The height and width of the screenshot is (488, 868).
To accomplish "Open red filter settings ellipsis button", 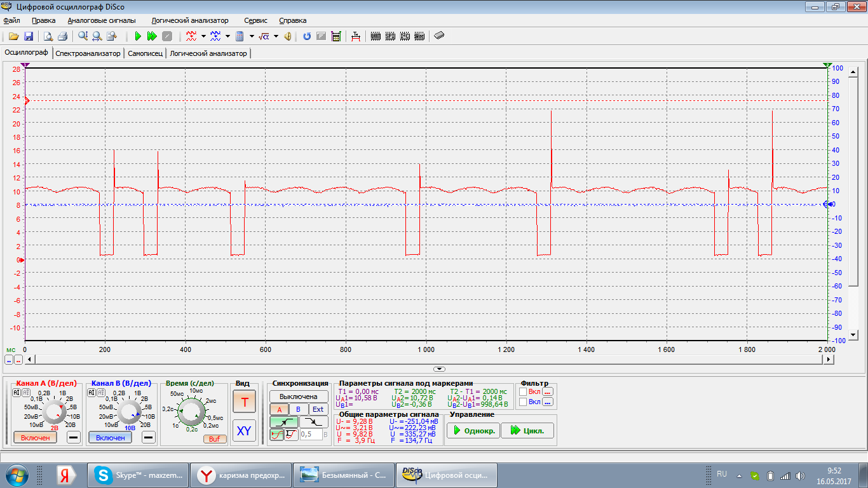I will click(x=548, y=392).
